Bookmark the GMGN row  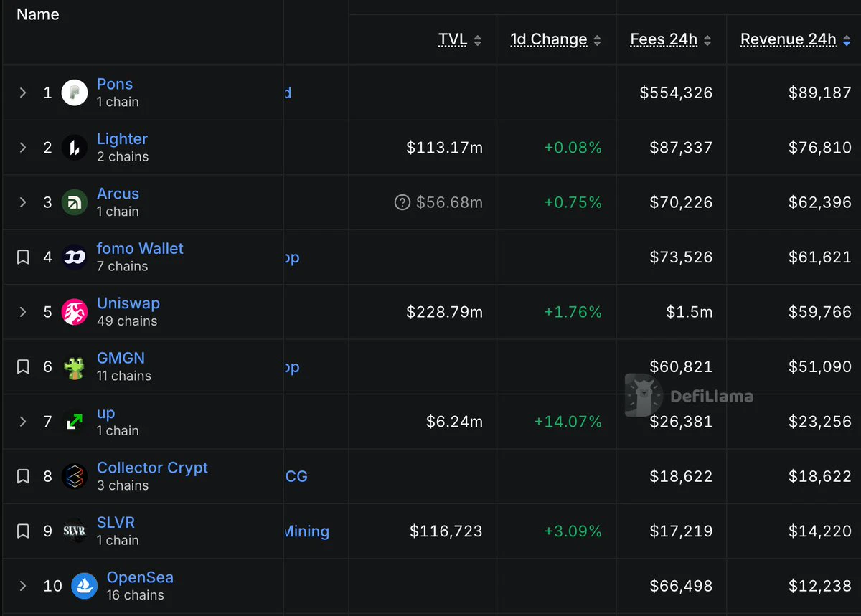tap(23, 367)
